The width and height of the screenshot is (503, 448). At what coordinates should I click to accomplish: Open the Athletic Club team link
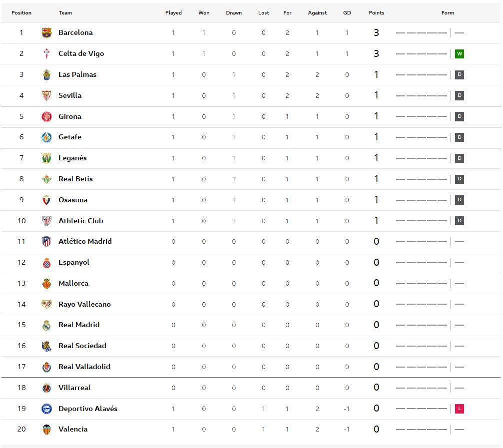[x=81, y=221]
